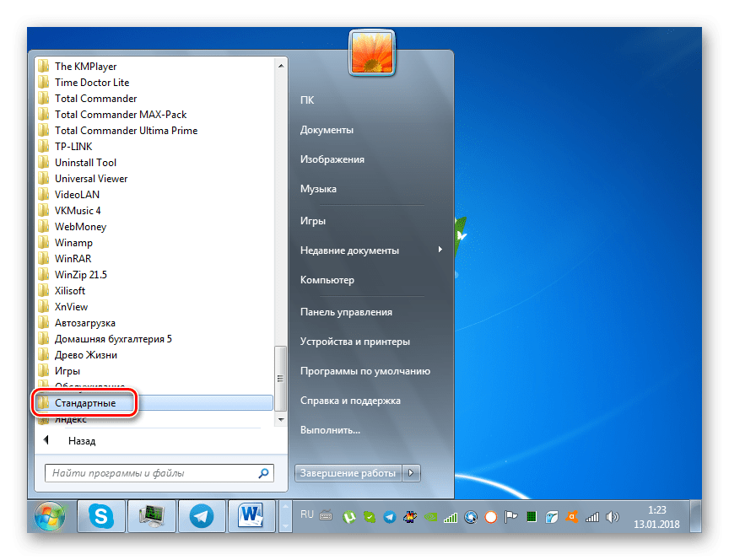Open Microsoft Word from the taskbar
The height and width of the screenshot is (560, 729).
click(249, 515)
